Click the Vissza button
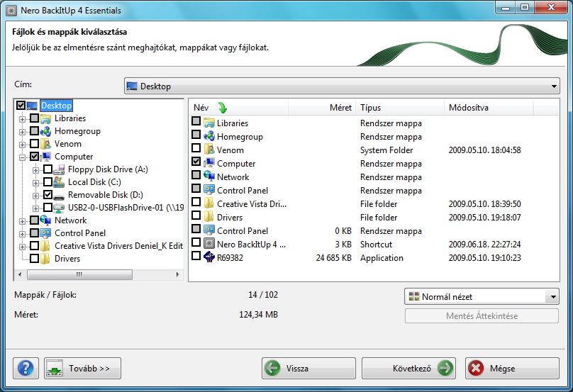The height and width of the screenshot is (392, 573). [x=308, y=369]
